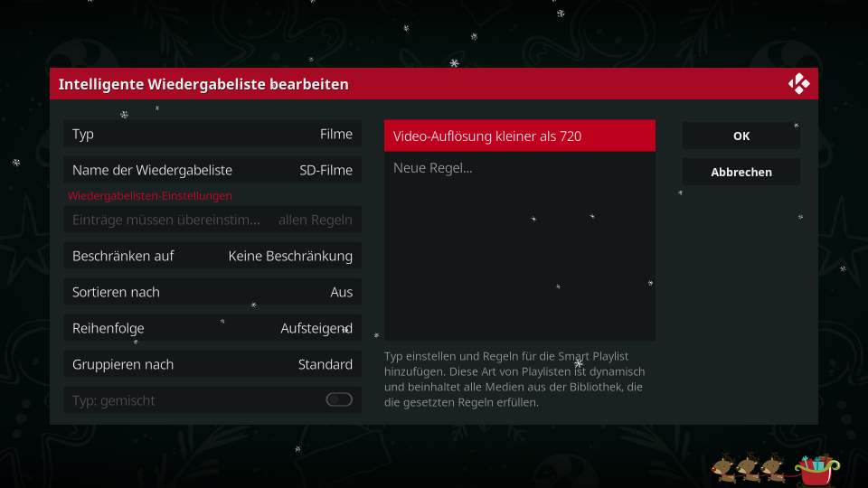
Task: Select the 'Video-Auflösung kleiner als 720' rule
Action: 520,136
